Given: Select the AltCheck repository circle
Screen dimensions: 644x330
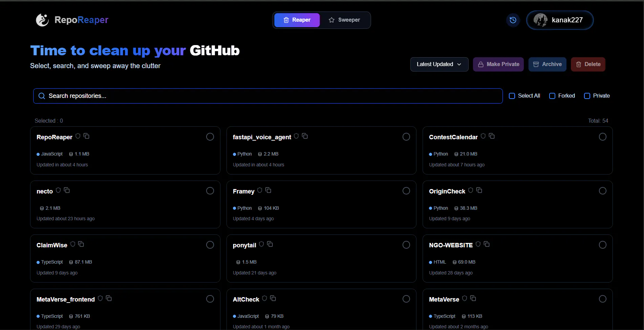Looking at the screenshot, I should [x=406, y=299].
